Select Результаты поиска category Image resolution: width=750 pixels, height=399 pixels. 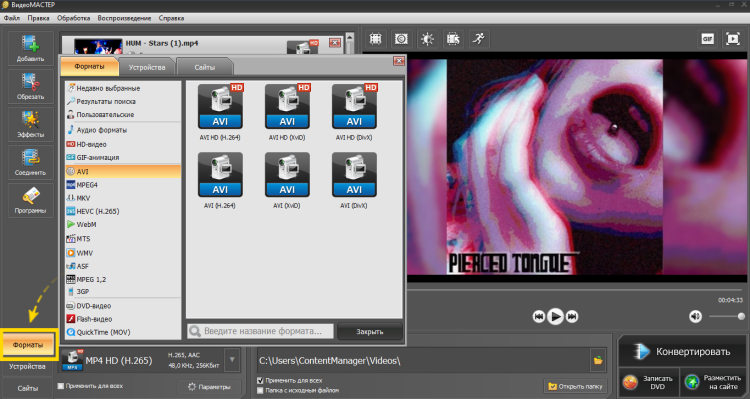pos(123,101)
